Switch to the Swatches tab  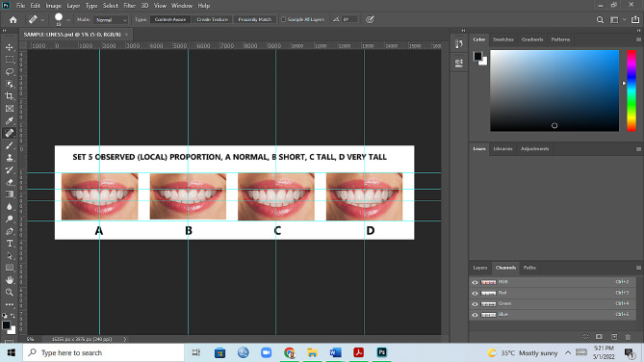[x=503, y=39]
